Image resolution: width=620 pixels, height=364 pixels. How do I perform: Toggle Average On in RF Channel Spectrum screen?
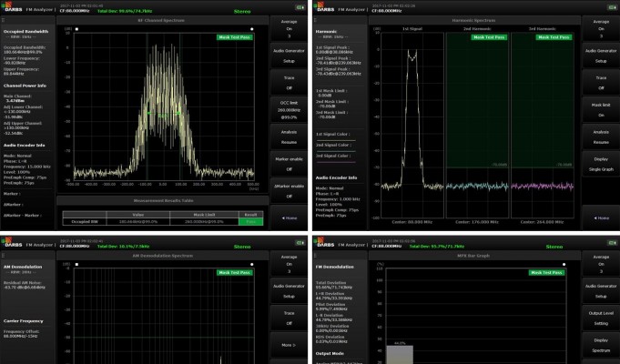[x=289, y=29]
